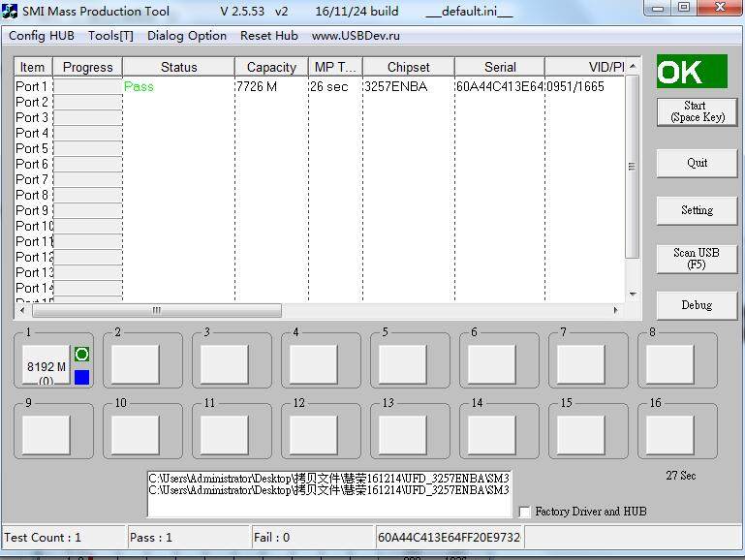
Task: Click the green OK status indicator
Action: point(692,72)
